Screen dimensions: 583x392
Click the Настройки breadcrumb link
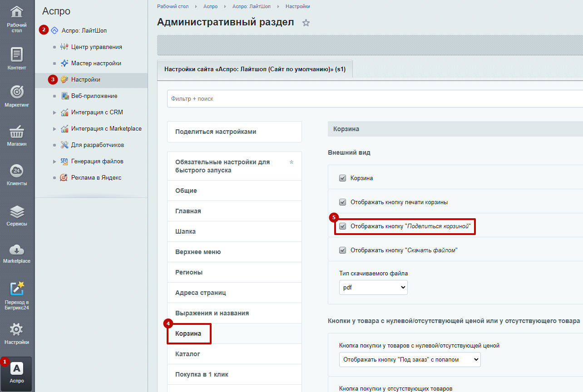pyautogui.click(x=298, y=6)
